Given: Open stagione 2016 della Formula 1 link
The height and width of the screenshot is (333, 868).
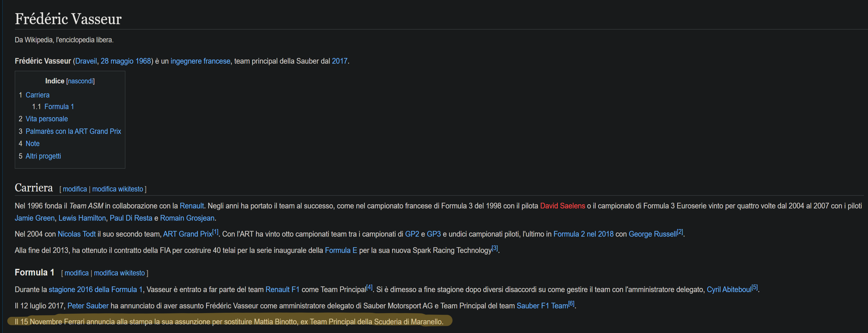Looking at the screenshot, I should [96, 289].
